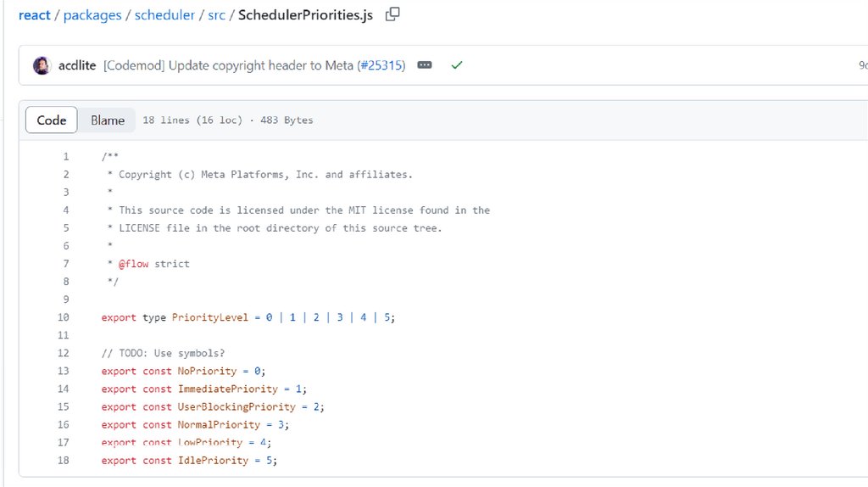868x487 pixels.
Task: Go to the react repository root
Action: click(x=33, y=15)
